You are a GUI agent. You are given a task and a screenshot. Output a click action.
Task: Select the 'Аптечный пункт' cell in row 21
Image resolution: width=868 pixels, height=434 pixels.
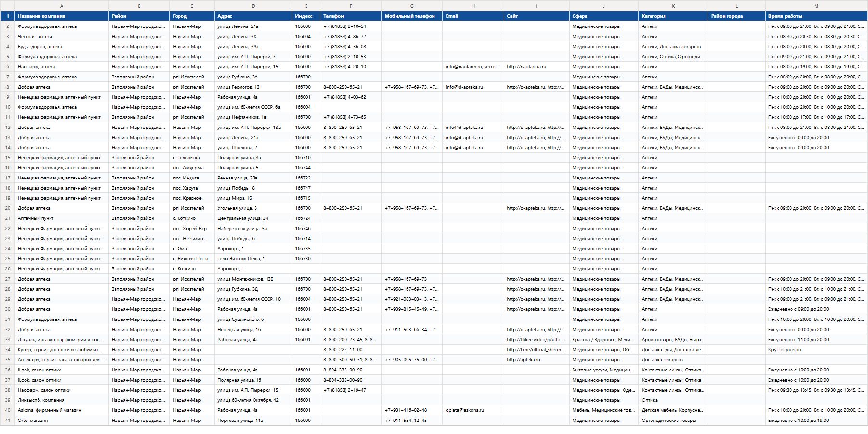point(62,218)
